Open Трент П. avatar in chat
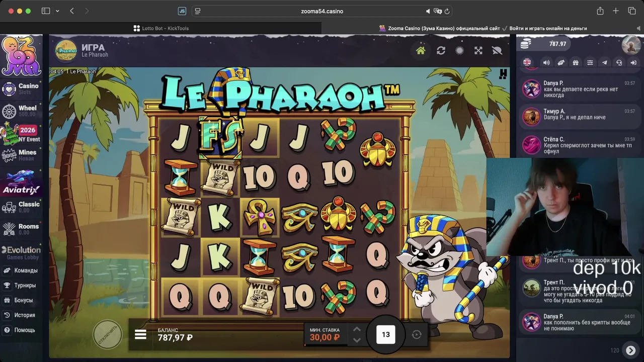The height and width of the screenshot is (362, 644). click(531, 289)
